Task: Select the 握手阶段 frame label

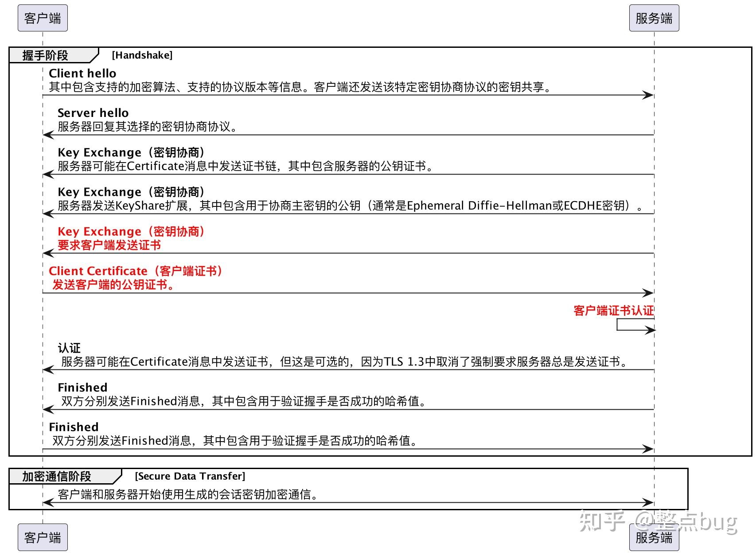Action: tap(46, 55)
